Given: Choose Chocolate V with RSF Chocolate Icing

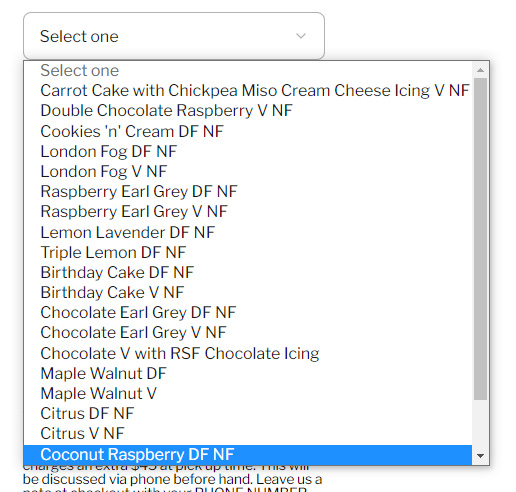Looking at the screenshot, I should (248, 353).
